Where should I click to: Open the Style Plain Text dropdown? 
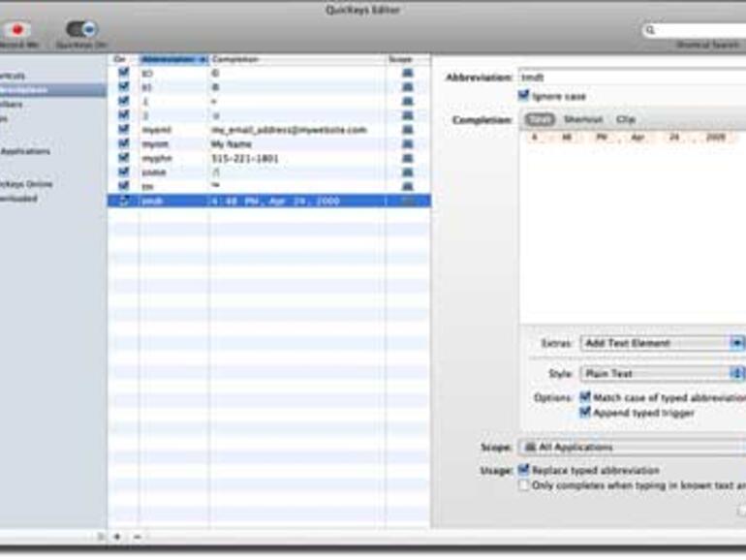pyautogui.click(x=663, y=373)
